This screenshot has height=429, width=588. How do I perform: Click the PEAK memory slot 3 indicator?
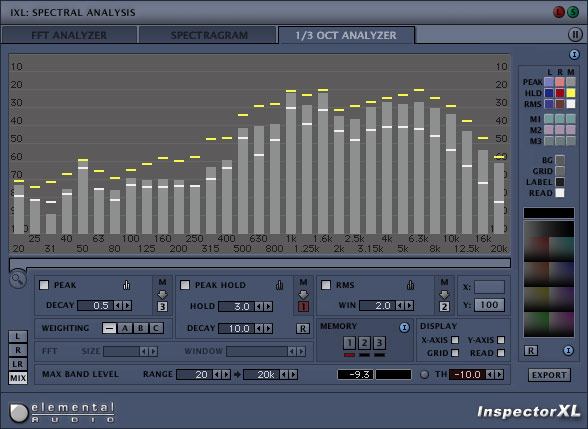pos(162,307)
